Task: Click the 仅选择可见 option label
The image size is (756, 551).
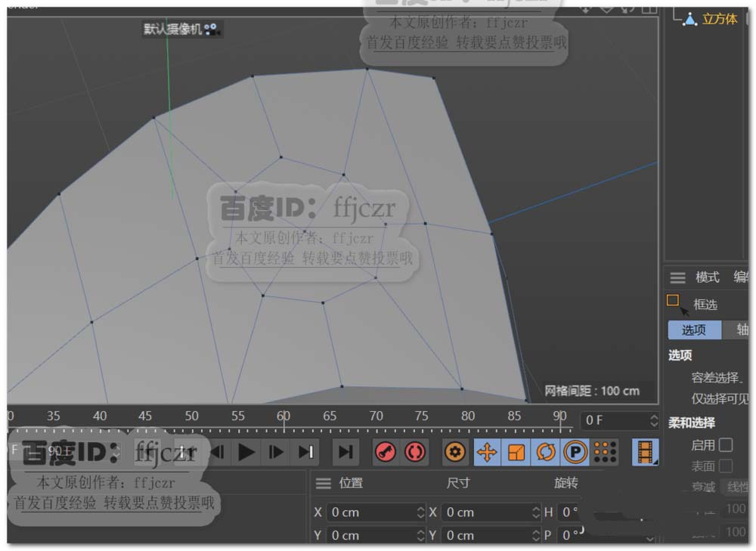Action: [x=720, y=399]
